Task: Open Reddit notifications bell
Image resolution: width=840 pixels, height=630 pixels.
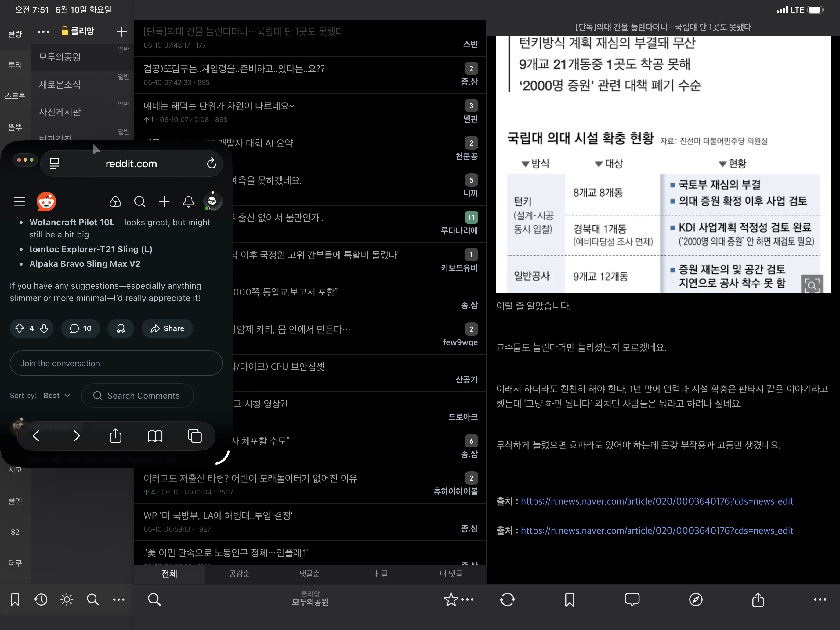Action: 188,201
